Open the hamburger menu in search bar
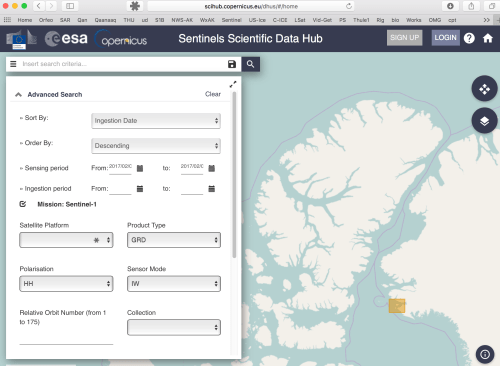The image size is (500, 366). click(x=13, y=64)
